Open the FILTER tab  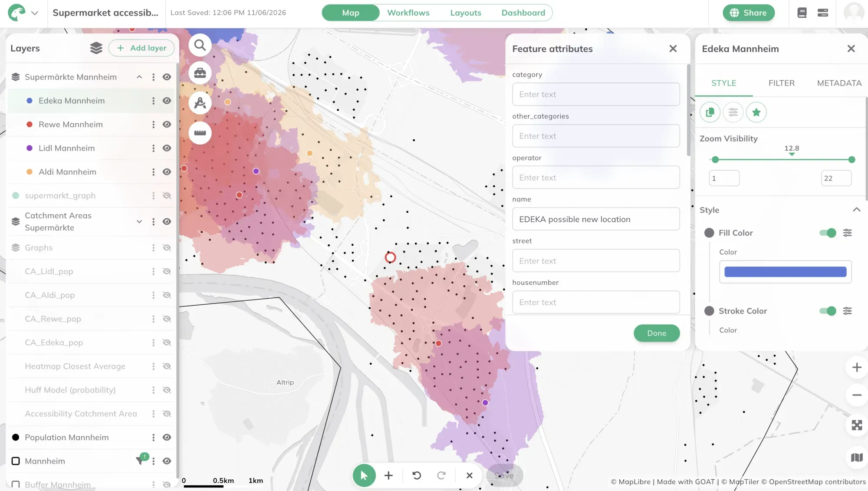(782, 83)
